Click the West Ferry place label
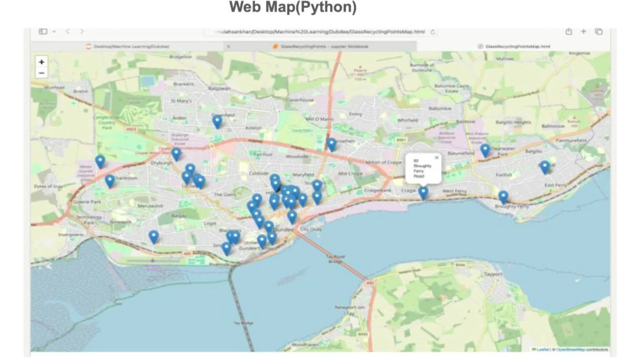This screenshot has height=363, width=644. (454, 191)
